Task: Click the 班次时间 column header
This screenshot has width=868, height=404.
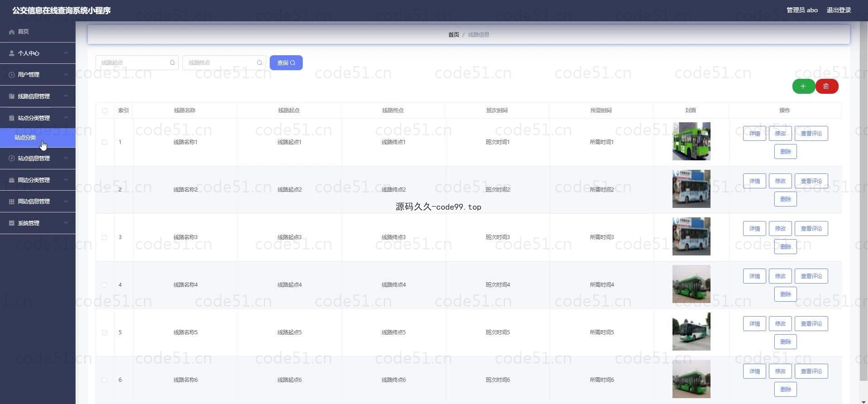Action: (x=497, y=111)
